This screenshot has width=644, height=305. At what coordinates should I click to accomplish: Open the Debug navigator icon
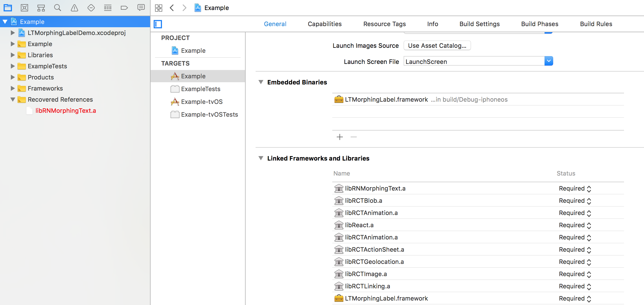coord(108,8)
